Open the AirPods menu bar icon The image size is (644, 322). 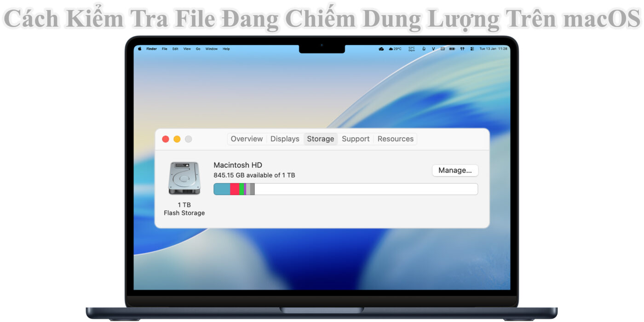tap(462, 49)
